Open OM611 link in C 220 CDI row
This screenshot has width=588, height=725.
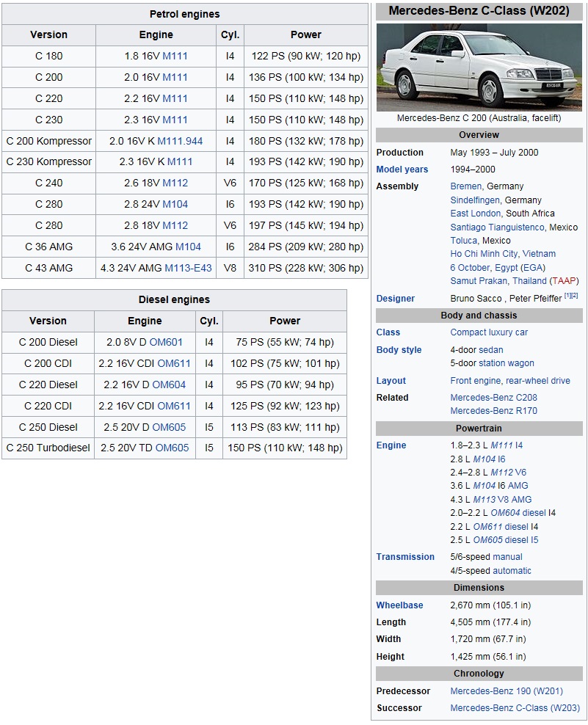pyautogui.click(x=174, y=407)
